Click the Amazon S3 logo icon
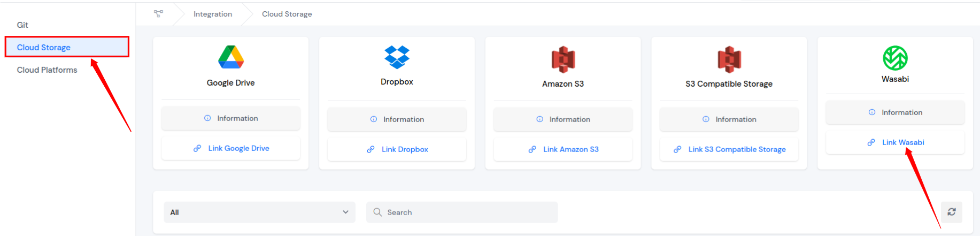 [x=563, y=59]
